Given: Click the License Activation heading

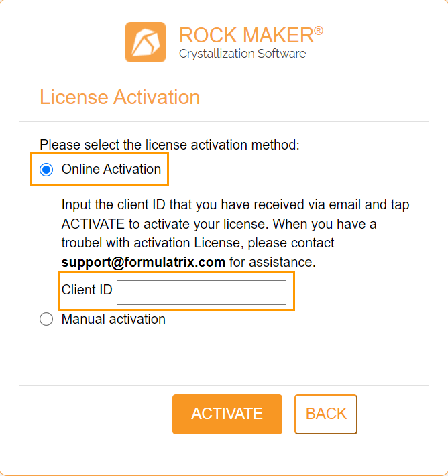Looking at the screenshot, I should click(x=119, y=97).
